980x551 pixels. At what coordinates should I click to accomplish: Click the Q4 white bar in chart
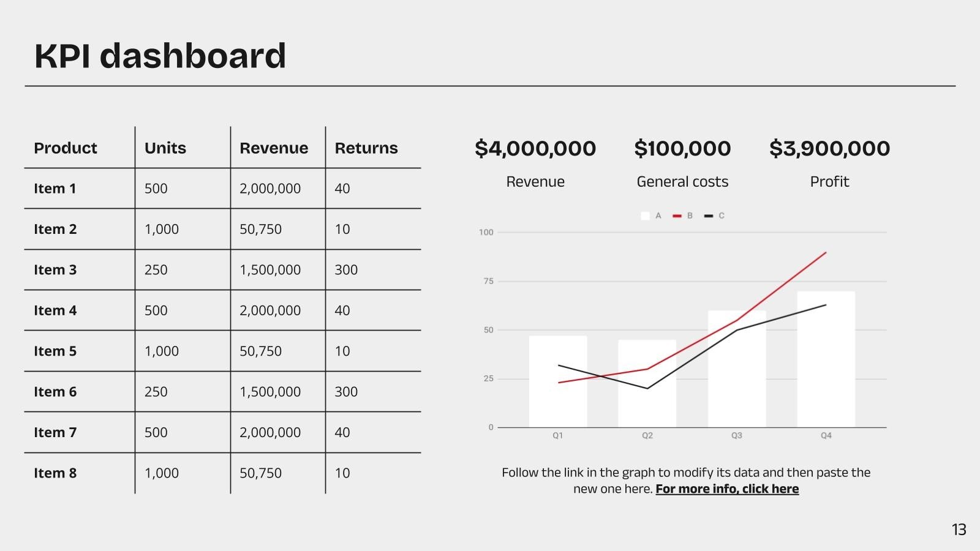826,359
